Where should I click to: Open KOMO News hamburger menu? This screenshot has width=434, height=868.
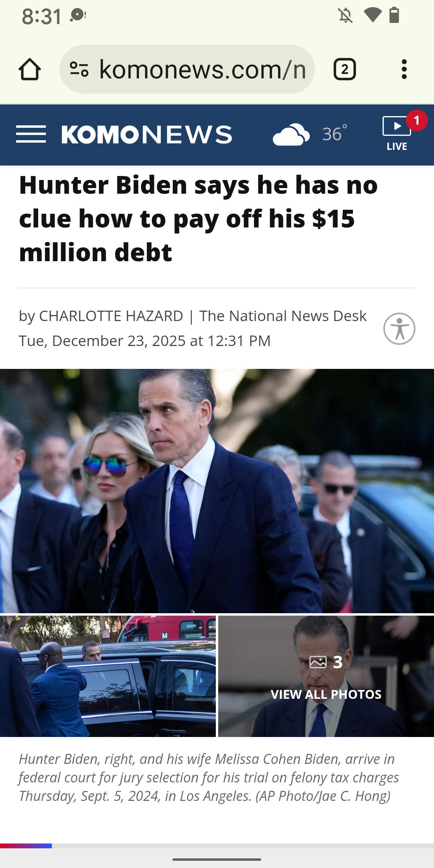31,134
